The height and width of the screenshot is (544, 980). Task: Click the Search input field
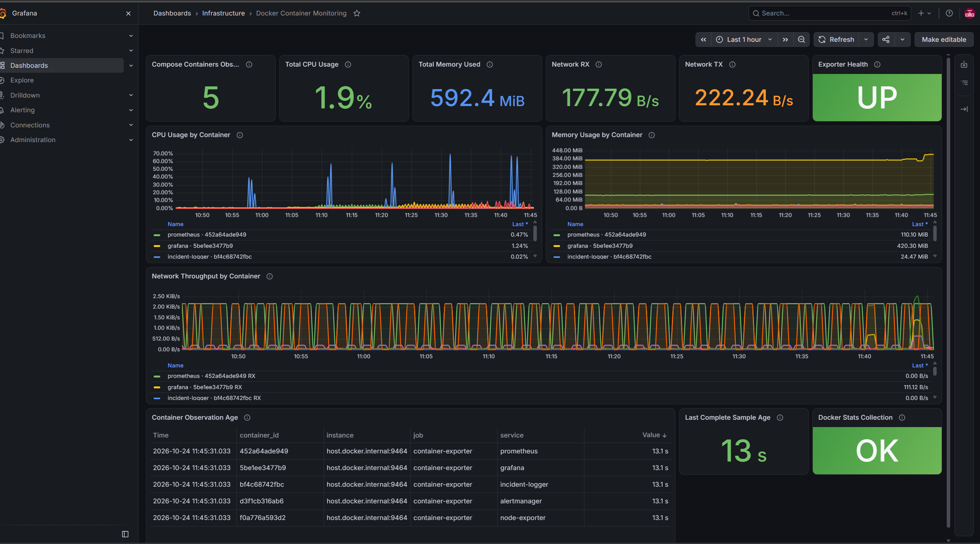[829, 13]
